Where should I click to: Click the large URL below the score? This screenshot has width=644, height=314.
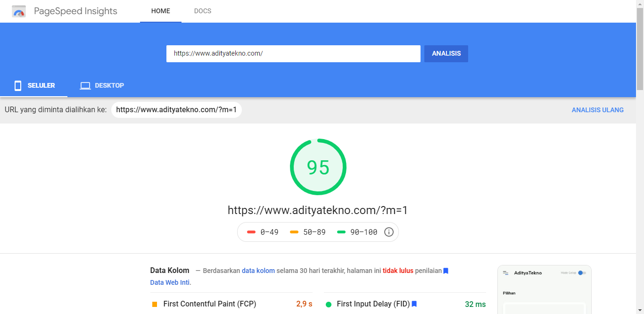coord(318,210)
